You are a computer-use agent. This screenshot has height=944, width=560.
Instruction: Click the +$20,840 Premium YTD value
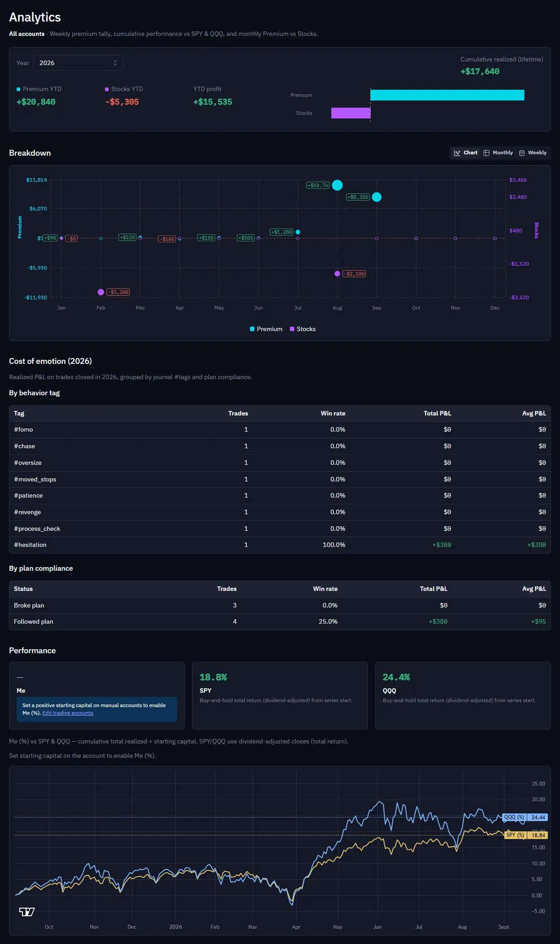(36, 102)
